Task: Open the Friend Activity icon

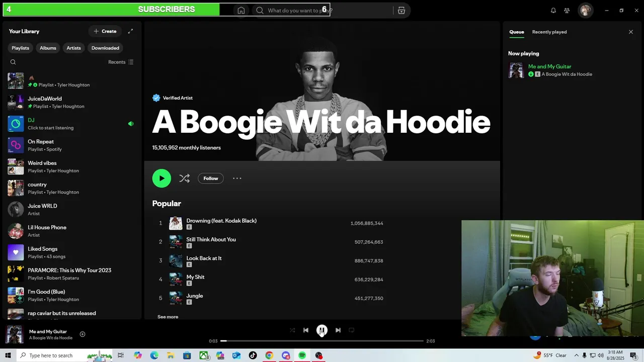Action: point(567,10)
